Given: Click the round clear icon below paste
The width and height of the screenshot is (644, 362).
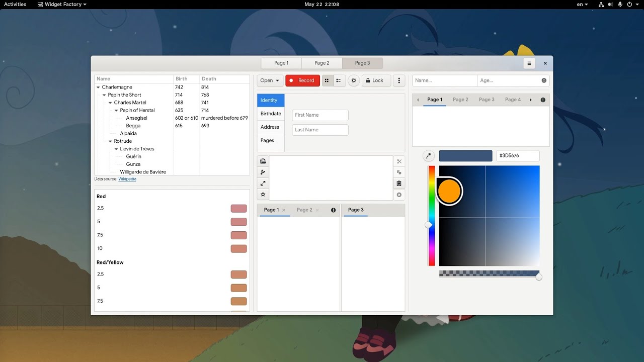Looking at the screenshot, I should [399, 195].
